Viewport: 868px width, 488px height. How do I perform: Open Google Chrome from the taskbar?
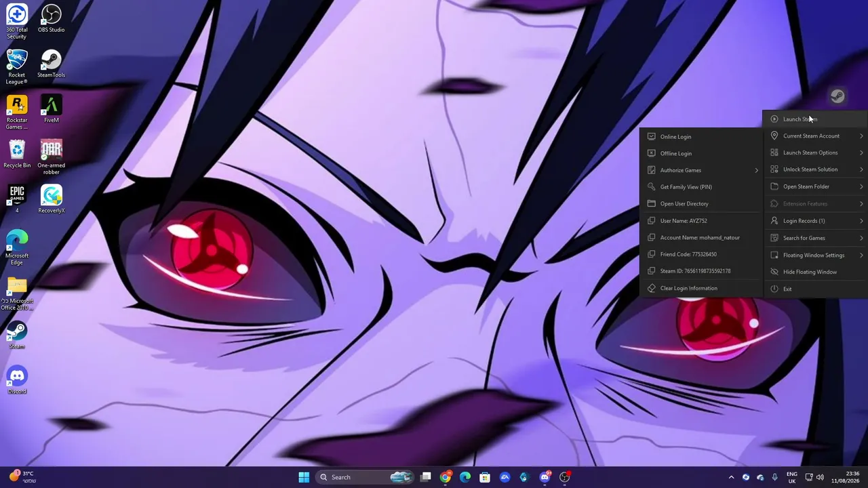click(446, 477)
